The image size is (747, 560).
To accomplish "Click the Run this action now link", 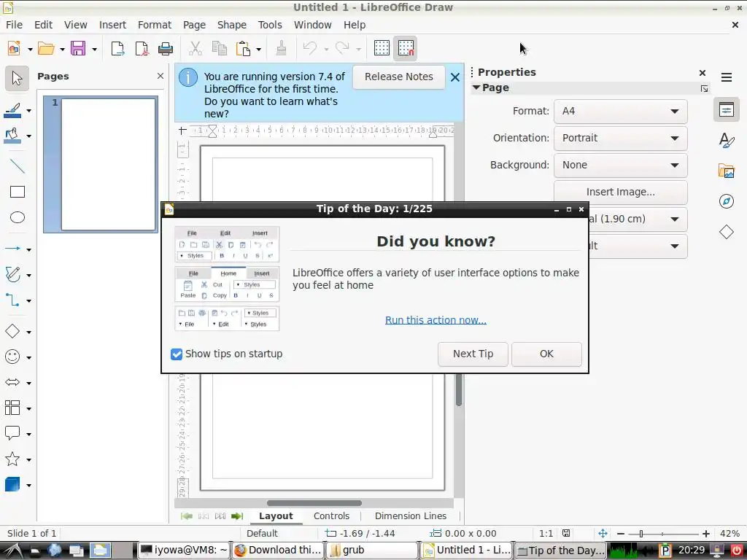I will (436, 320).
